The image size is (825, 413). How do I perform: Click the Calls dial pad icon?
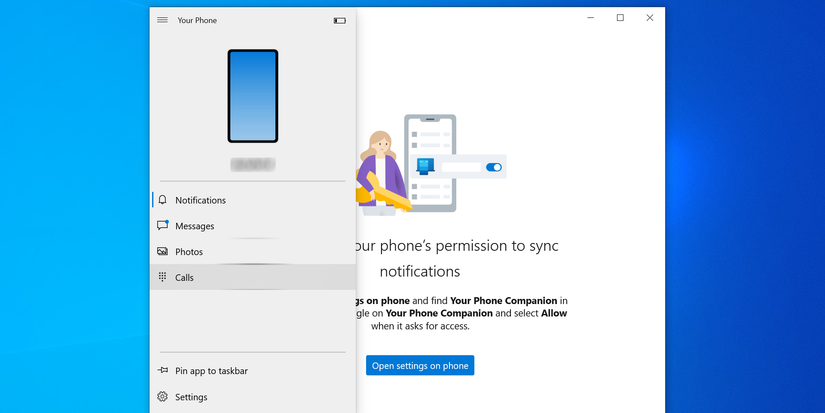coord(163,277)
